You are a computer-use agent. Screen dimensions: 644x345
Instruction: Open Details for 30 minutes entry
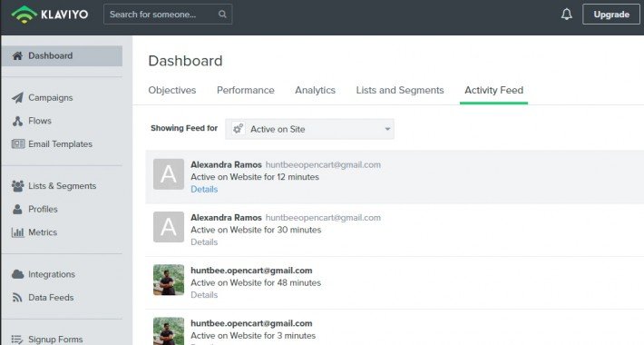(x=204, y=242)
